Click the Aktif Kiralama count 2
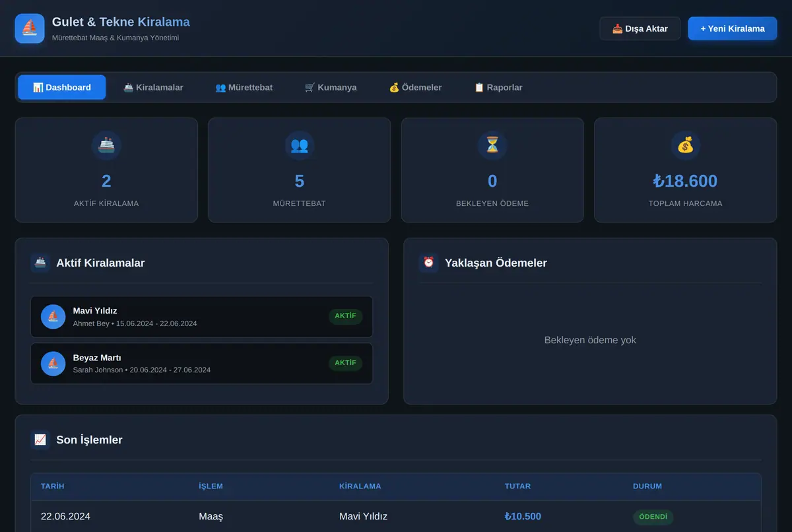792x532 pixels. click(x=106, y=181)
